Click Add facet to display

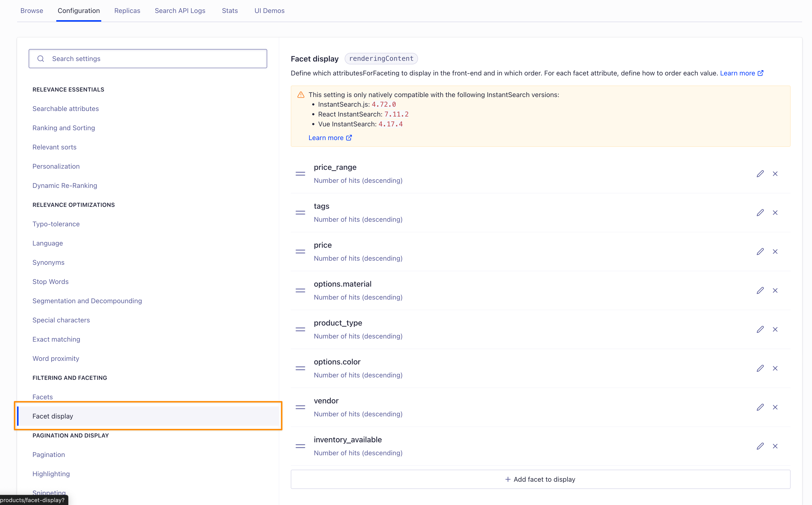tap(540, 479)
